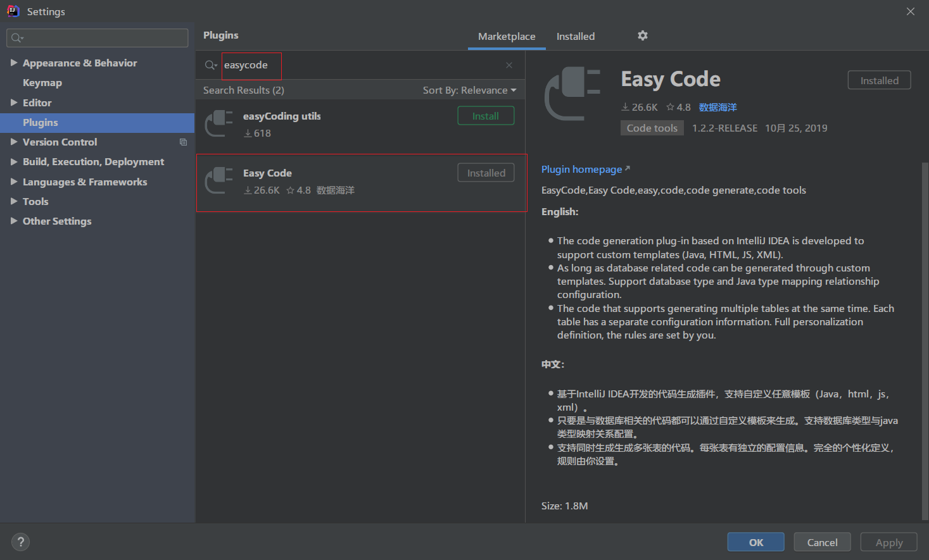Click the settings search field
The image size is (929, 560).
pos(96,37)
